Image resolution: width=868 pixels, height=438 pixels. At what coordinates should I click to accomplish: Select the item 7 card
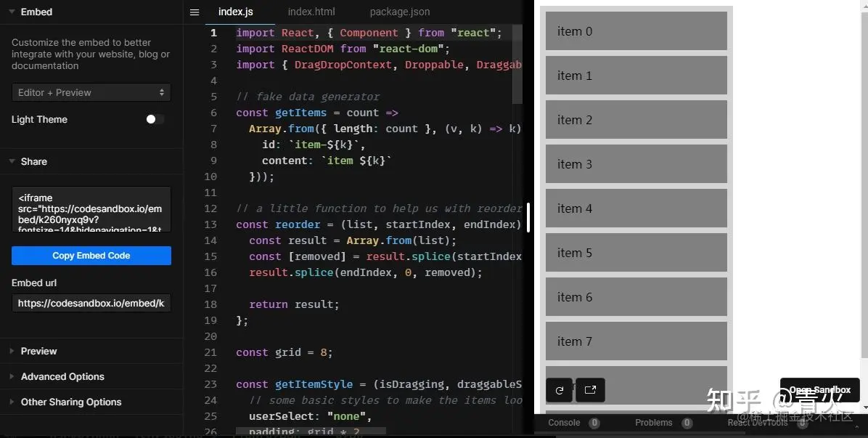coord(636,341)
